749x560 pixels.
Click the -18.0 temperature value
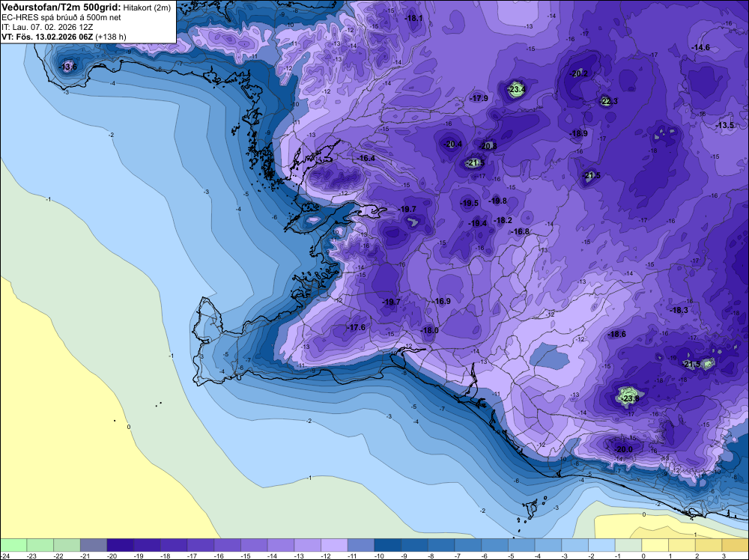429,330
